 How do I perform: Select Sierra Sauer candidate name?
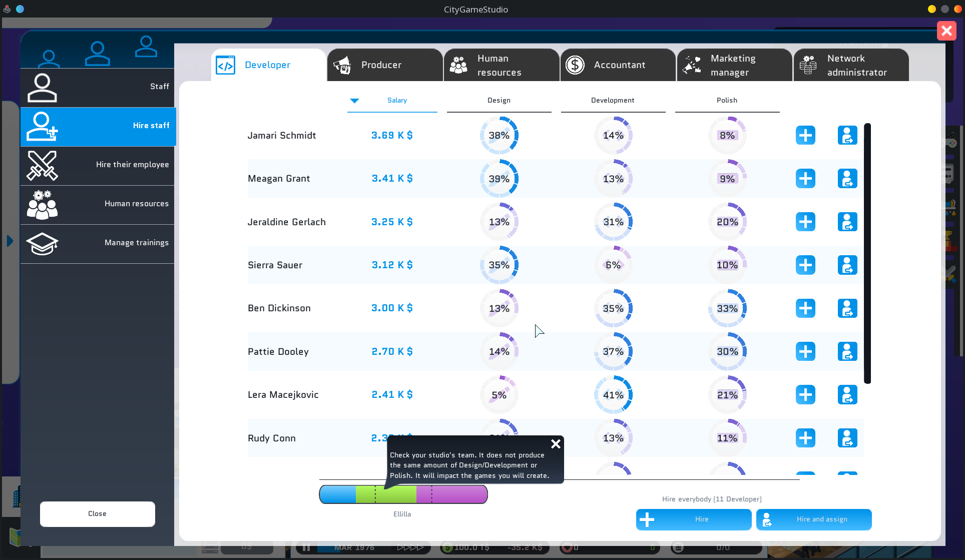pyautogui.click(x=275, y=265)
